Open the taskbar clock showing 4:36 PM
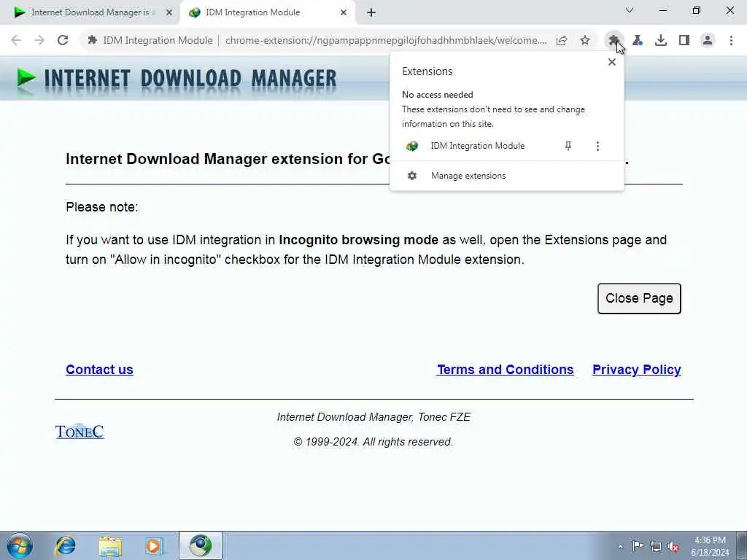This screenshot has height=560, width=747. [710, 546]
